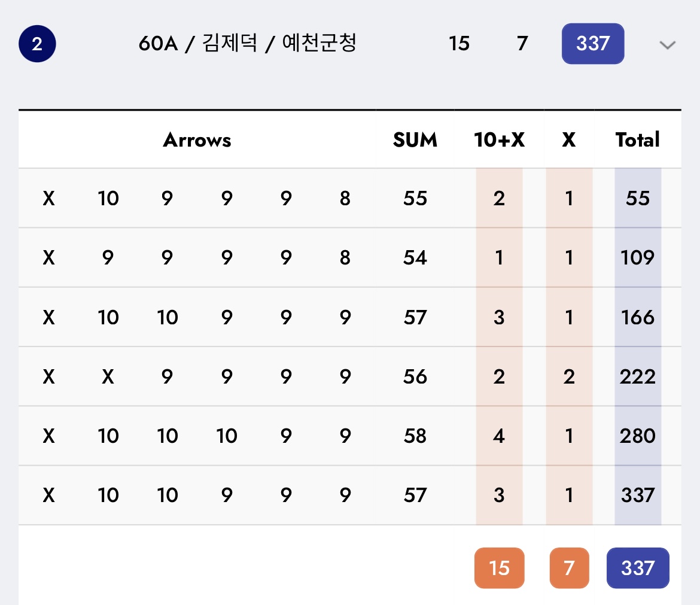Image resolution: width=700 pixels, height=605 pixels.
Task: Click the orange 15 summary badge
Action: (499, 567)
